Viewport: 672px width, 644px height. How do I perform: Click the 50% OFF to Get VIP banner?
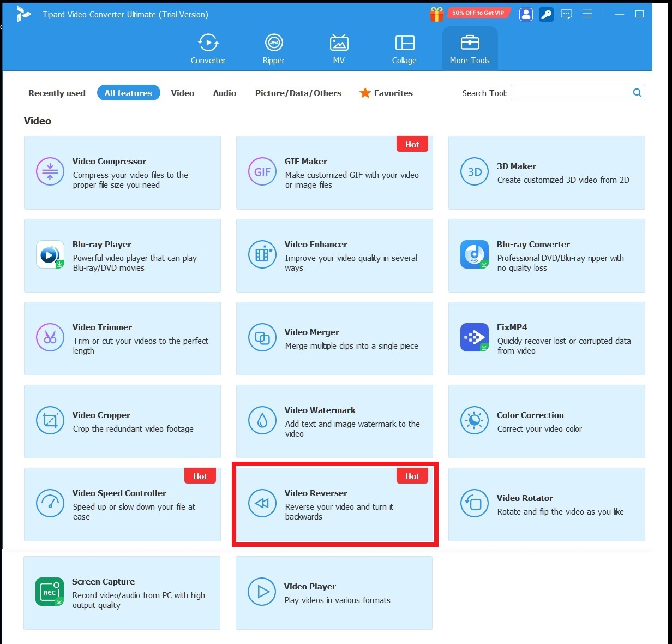click(x=478, y=13)
